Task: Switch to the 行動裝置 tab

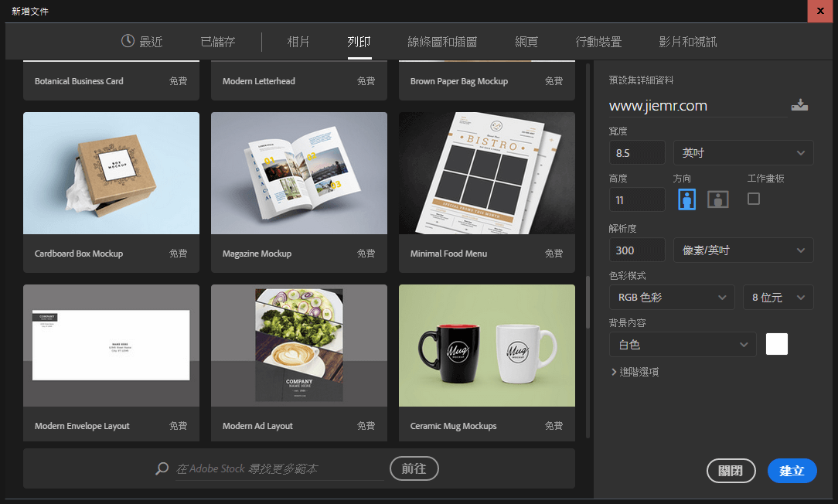Action: pyautogui.click(x=598, y=42)
